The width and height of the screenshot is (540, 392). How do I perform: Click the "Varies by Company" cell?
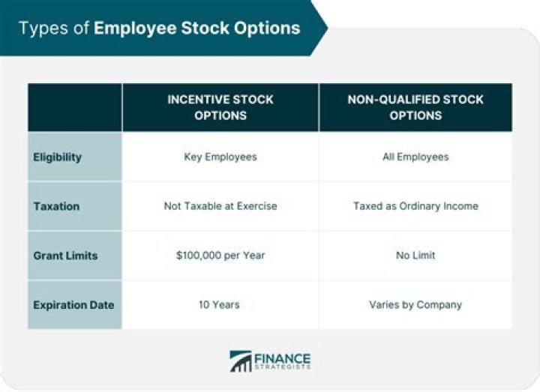tap(415, 305)
